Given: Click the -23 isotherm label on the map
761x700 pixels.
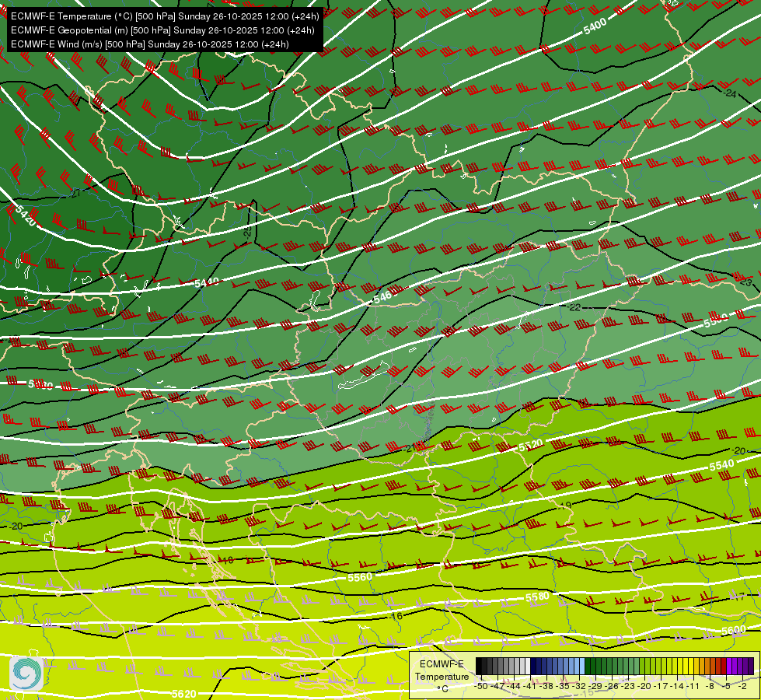Looking at the screenshot, I should pos(745,282).
